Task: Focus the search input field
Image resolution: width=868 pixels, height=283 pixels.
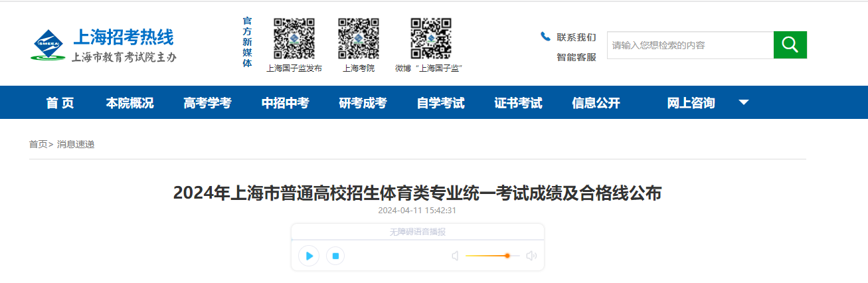Action: (689, 45)
